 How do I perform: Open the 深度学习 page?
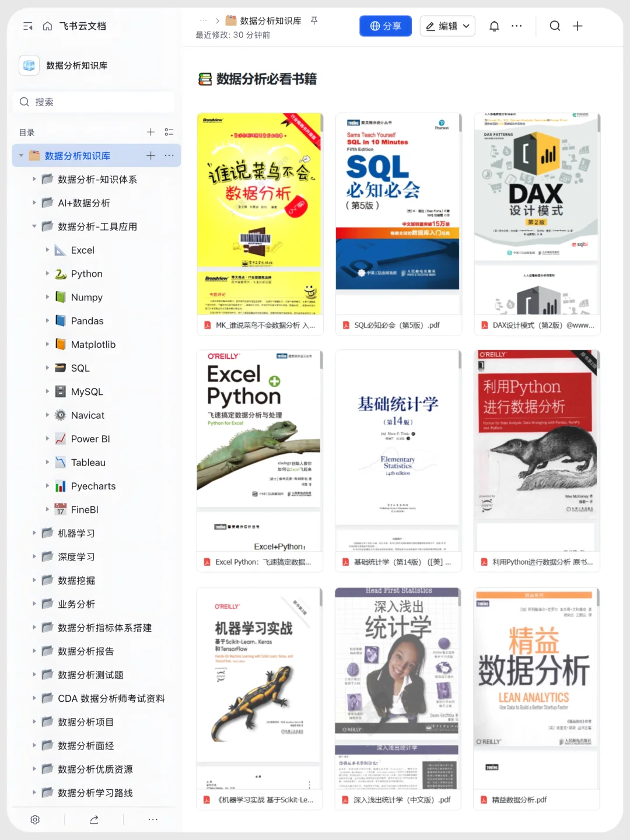pyautogui.click(x=76, y=557)
